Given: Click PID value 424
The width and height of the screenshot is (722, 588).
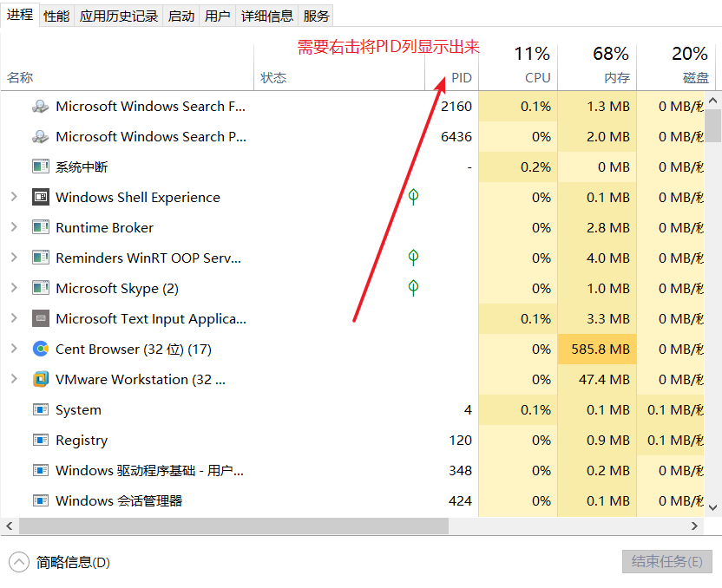Looking at the screenshot, I should click(x=461, y=500).
